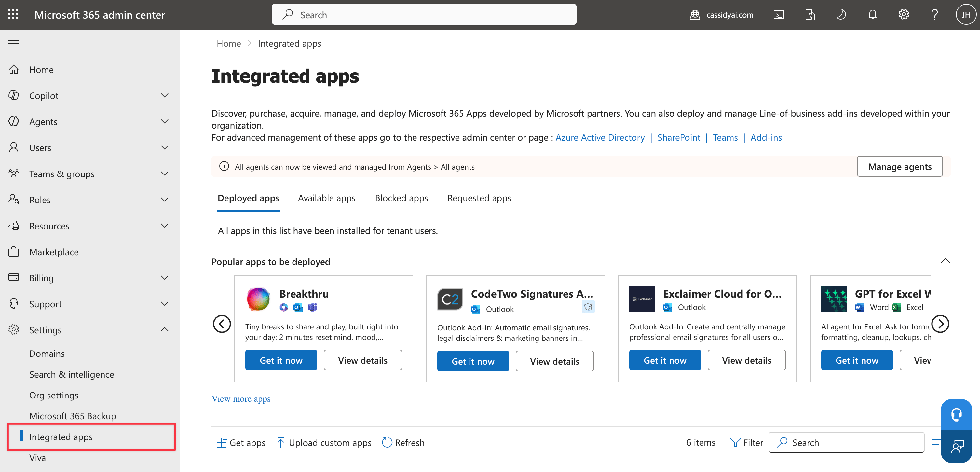The height and width of the screenshot is (472, 980).
Task: Click the Home house icon in sidebar
Action: click(x=14, y=69)
